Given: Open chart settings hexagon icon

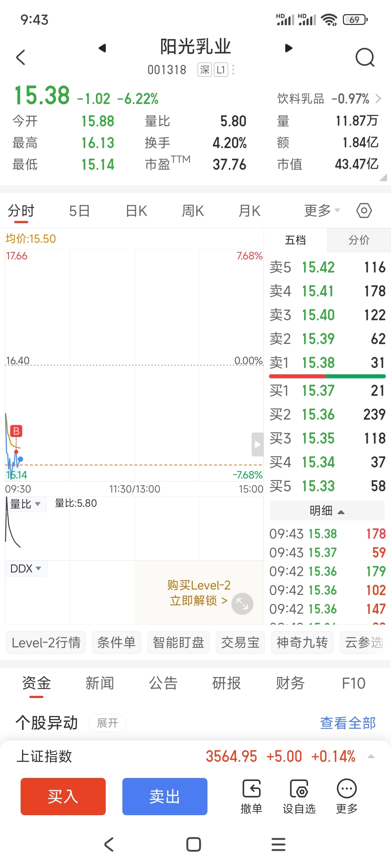Looking at the screenshot, I should pyautogui.click(x=364, y=210).
